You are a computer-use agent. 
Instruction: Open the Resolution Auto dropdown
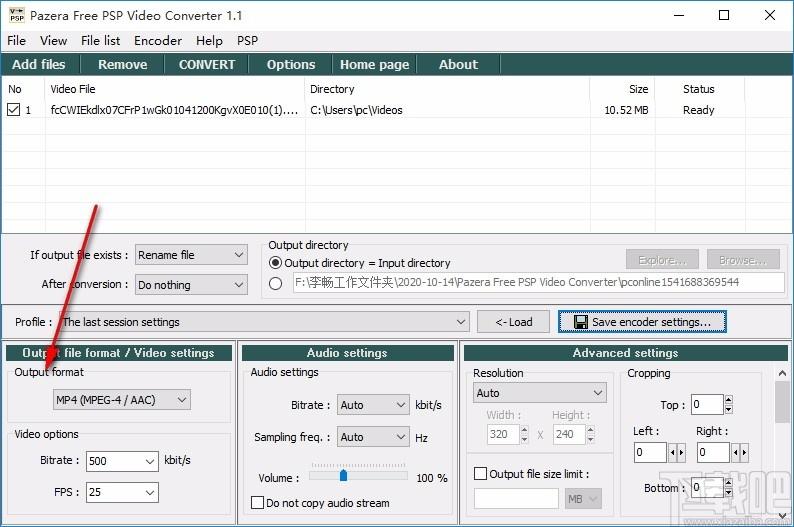click(540, 393)
